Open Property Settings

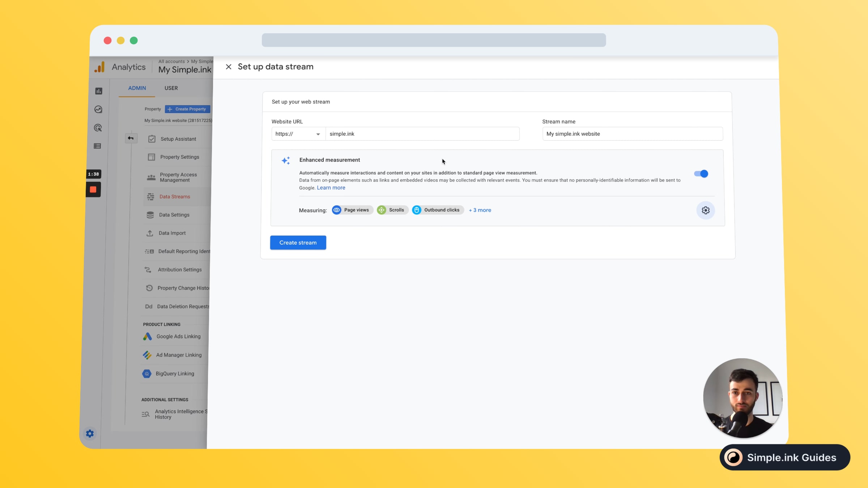[x=179, y=157]
